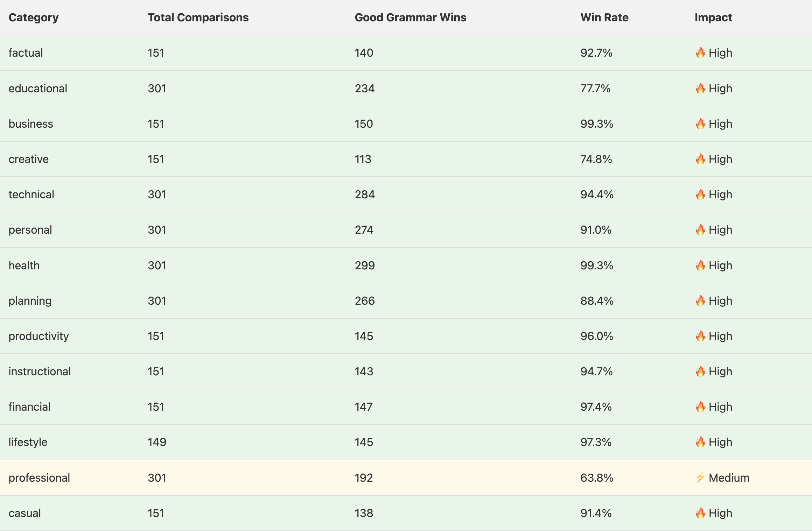
Task: Click the fire icon in the creative row
Action: click(x=700, y=159)
